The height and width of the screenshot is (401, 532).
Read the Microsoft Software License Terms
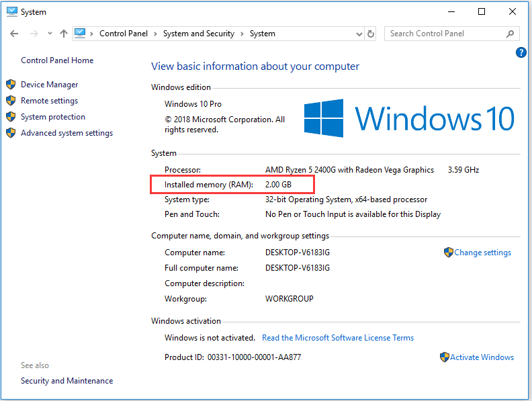[x=338, y=338]
